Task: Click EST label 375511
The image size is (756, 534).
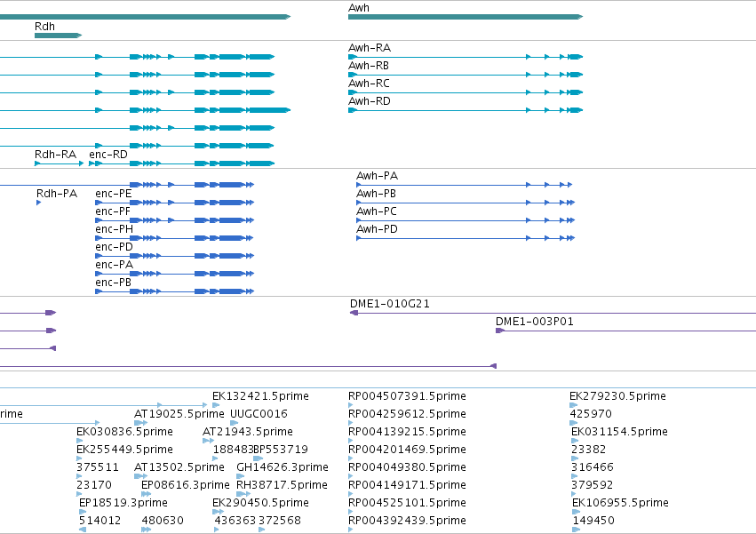Action: (x=98, y=467)
